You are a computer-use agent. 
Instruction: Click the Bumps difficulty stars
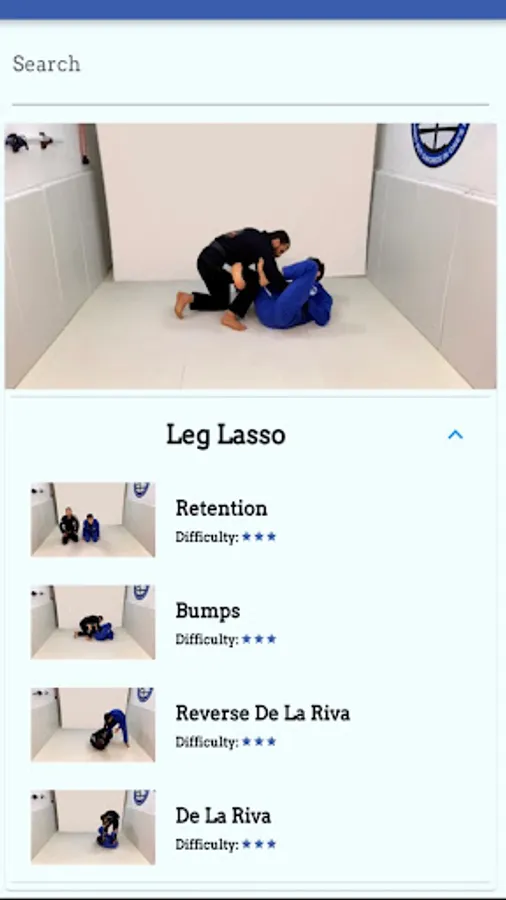point(259,639)
